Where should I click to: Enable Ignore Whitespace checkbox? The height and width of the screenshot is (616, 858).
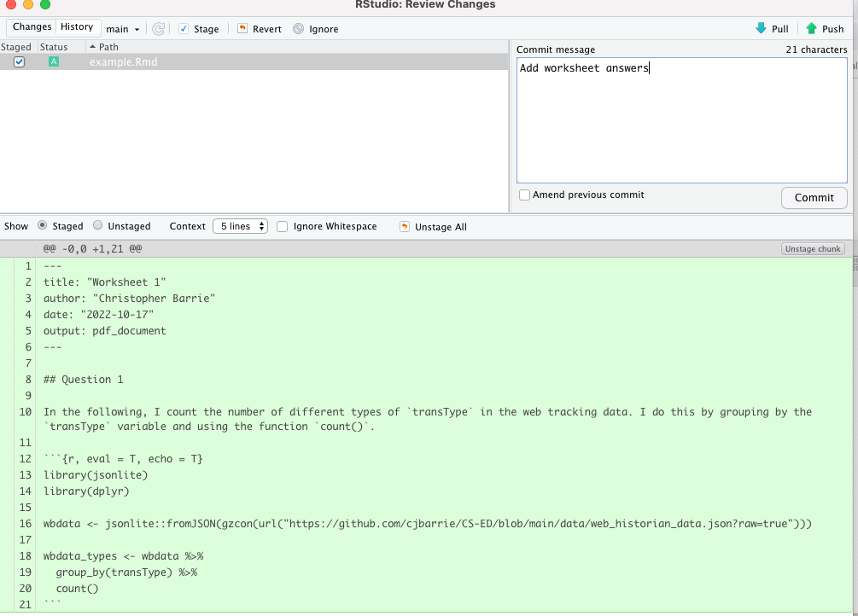pyautogui.click(x=283, y=226)
